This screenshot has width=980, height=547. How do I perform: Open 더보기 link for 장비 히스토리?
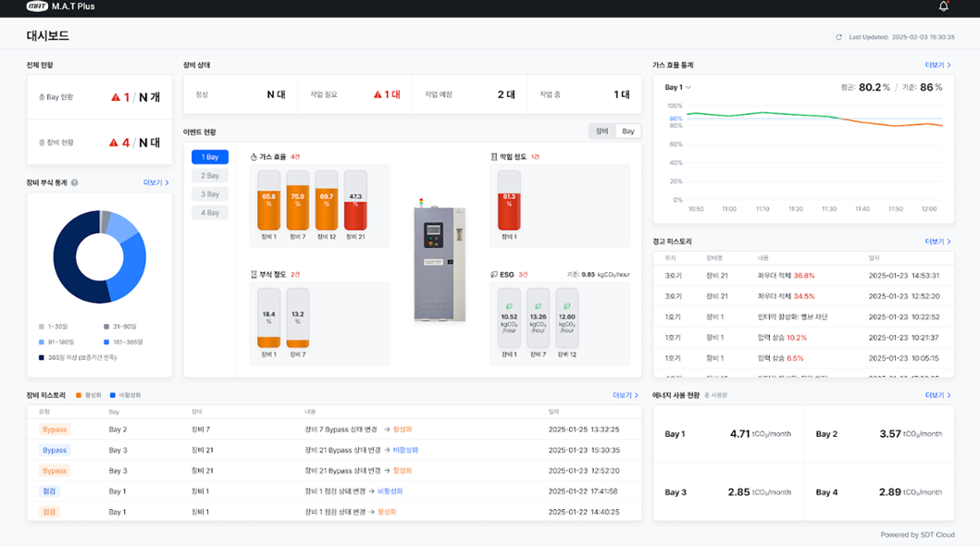coord(626,395)
